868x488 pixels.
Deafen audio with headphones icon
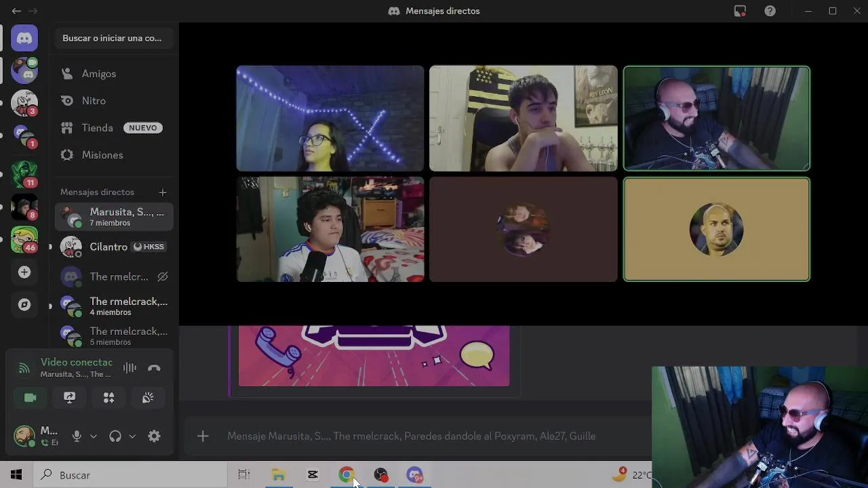coord(115,436)
